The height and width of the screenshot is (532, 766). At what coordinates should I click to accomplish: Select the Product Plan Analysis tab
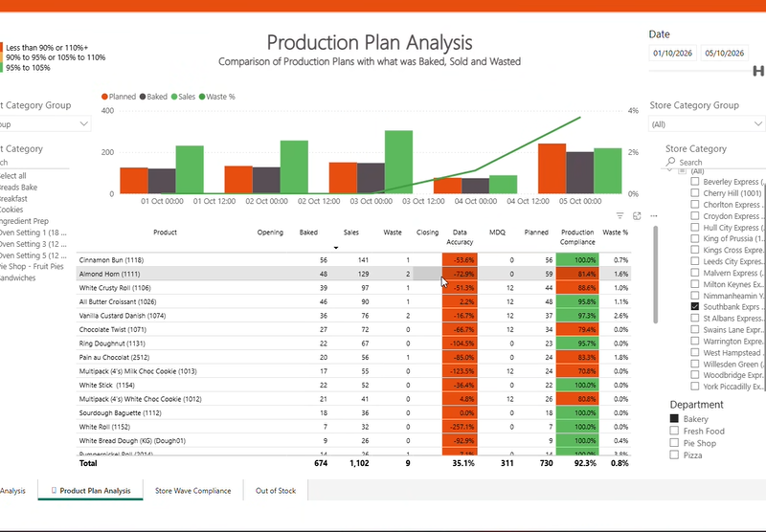90,491
